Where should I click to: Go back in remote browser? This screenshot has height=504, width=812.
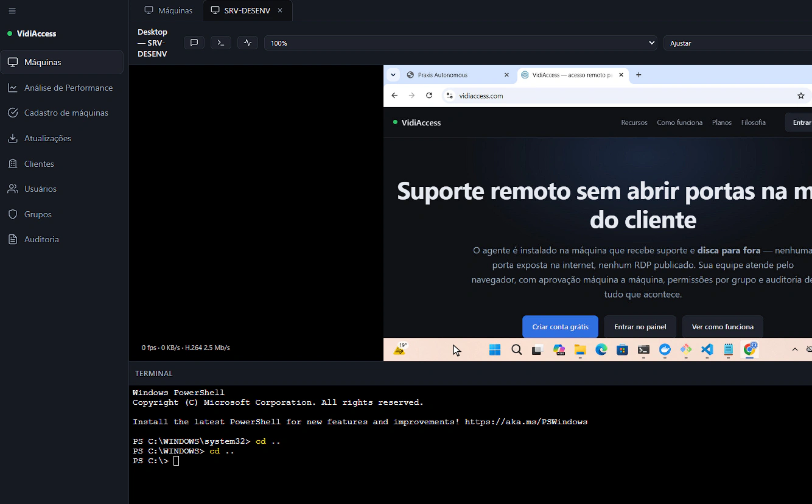point(394,96)
